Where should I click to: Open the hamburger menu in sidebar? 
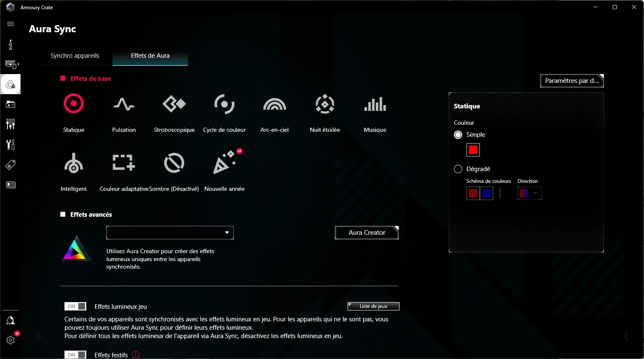pyautogui.click(x=10, y=24)
